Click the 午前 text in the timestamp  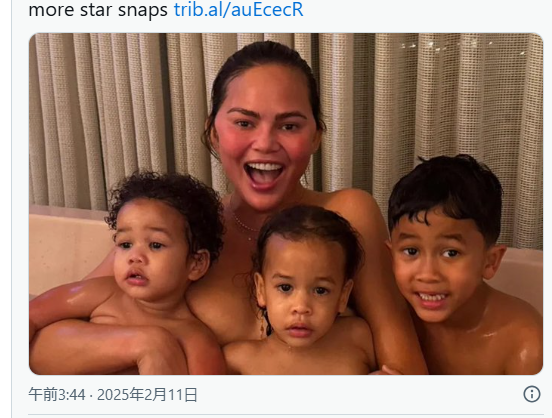[x=43, y=394]
